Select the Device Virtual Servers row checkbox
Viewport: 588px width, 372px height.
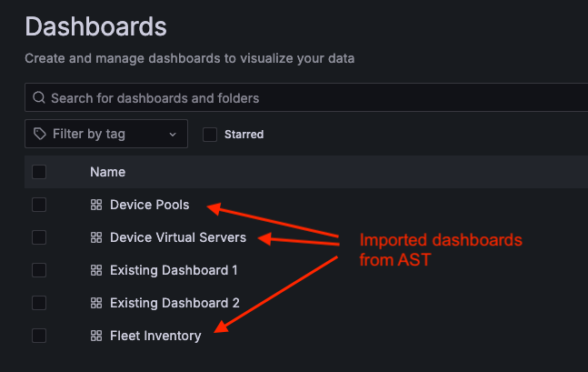tap(39, 237)
